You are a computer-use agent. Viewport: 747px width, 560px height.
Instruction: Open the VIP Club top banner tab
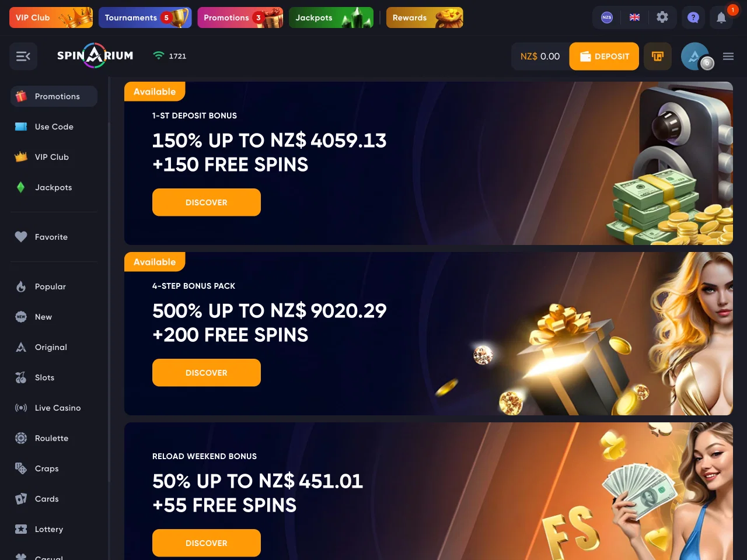[51, 17]
